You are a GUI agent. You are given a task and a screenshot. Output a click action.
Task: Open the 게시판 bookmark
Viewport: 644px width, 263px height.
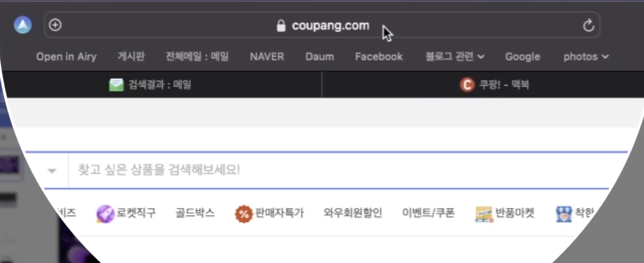[131, 56]
